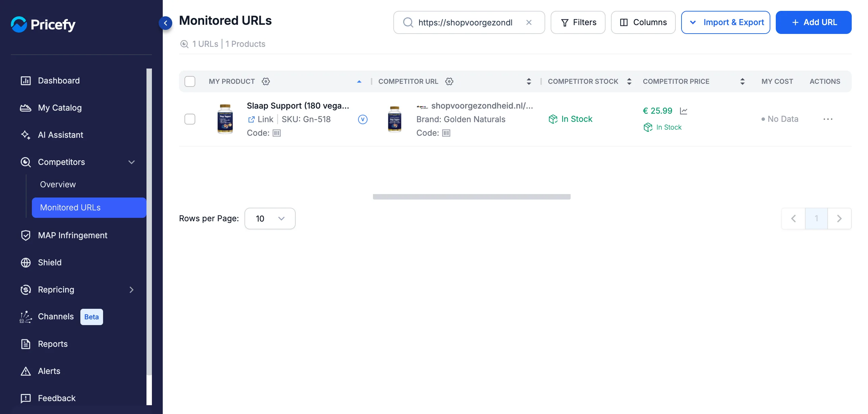This screenshot has height=414, width=868.
Task: Click the In Stock box icon in the Competitor Stock column
Action: pos(553,119)
